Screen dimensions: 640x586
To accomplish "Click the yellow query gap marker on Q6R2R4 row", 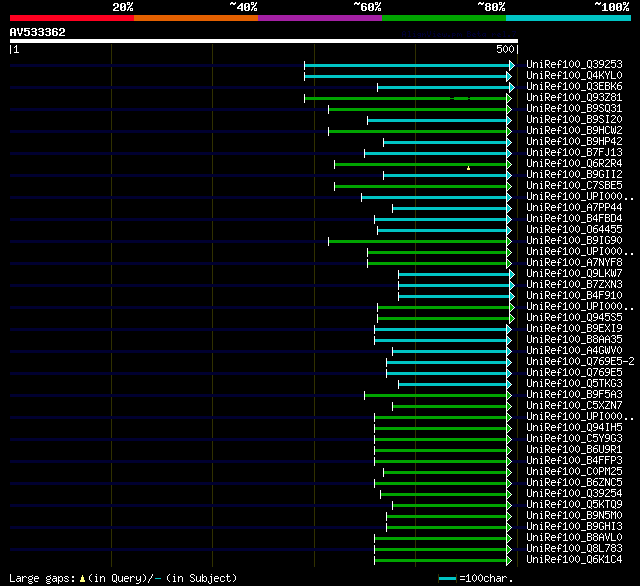I will click(x=469, y=168).
